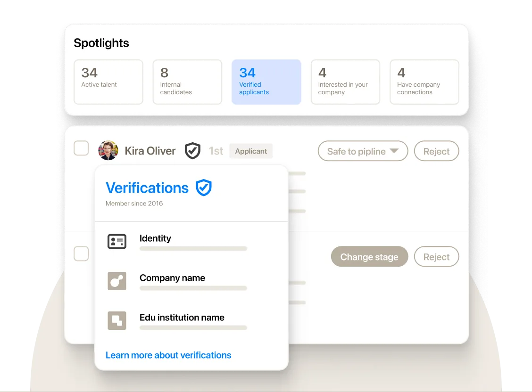This screenshot has height=392, width=532.
Task: Tick the checkbox in the second applicant row
Action: (81, 253)
